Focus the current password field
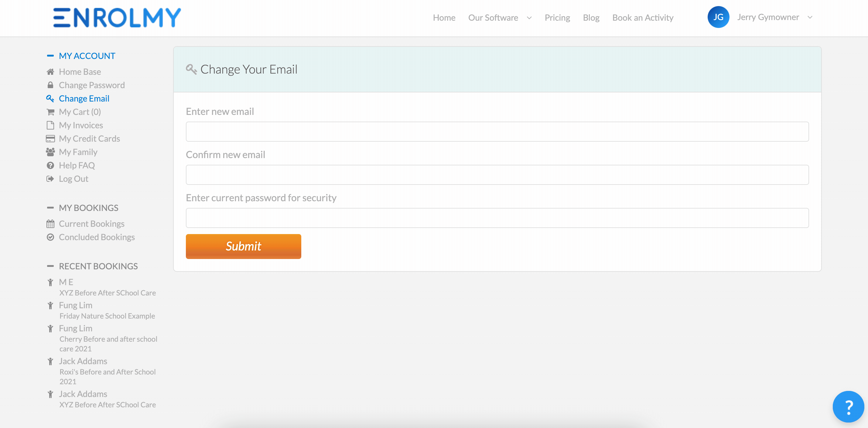This screenshot has height=428, width=868. click(497, 218)
